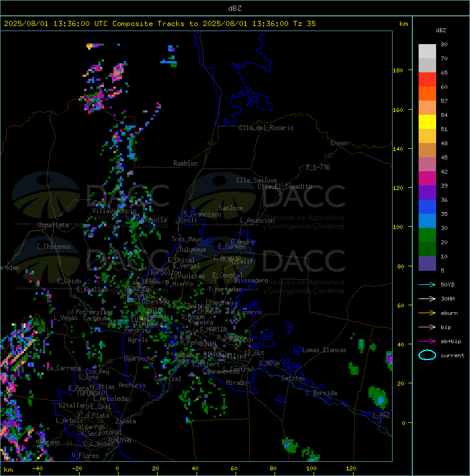Image resolution: width=470 pixels, height=476 pixels.
Task: Click the 'Agrelo' map label
Action: (138, 340)
